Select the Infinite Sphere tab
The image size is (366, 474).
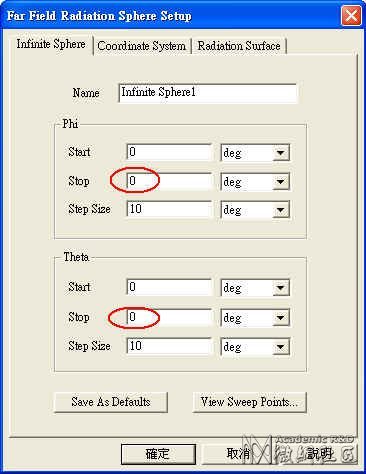point(51,44)
